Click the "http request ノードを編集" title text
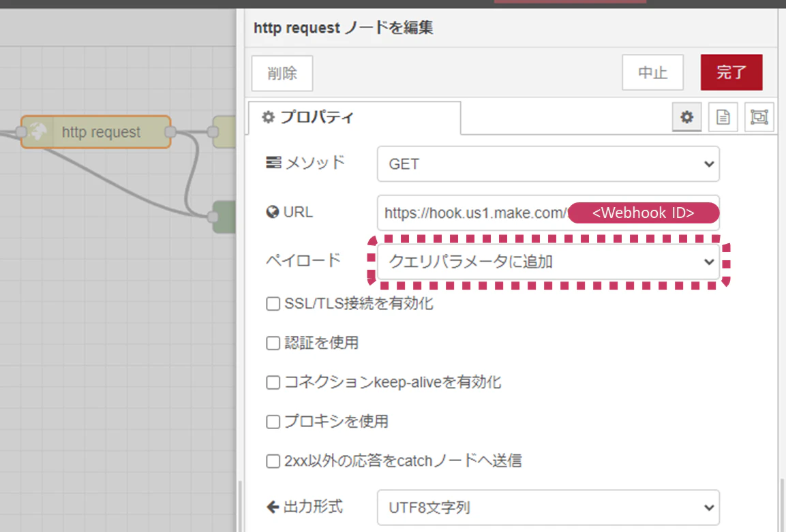This screenshot has height=532, width=786. click(344, 27)
